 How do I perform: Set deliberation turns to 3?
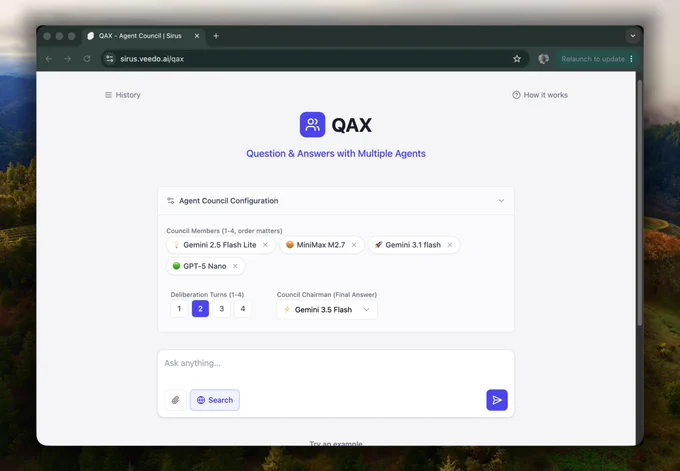(x=222, y=309)
